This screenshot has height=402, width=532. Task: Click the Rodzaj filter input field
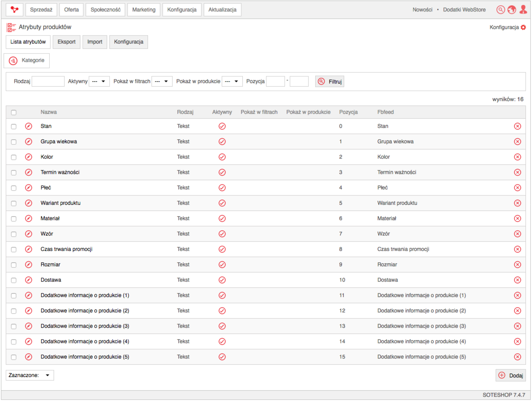[48, 81]
